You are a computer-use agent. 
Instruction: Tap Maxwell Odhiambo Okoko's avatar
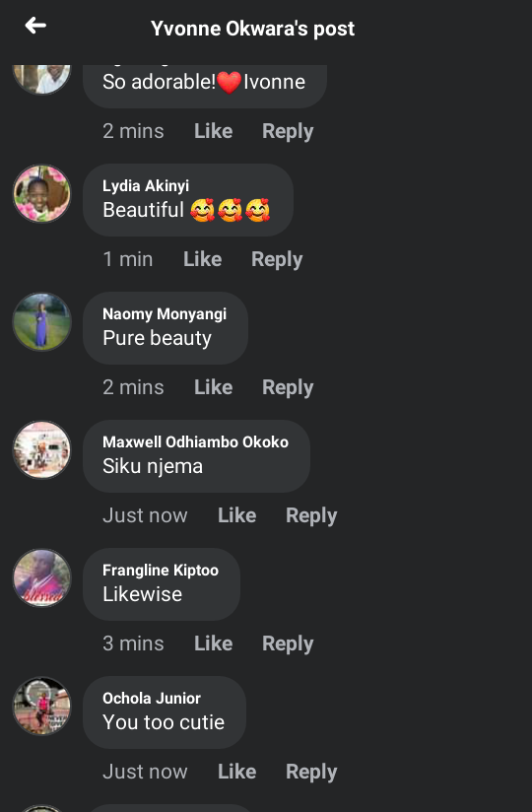41,449
